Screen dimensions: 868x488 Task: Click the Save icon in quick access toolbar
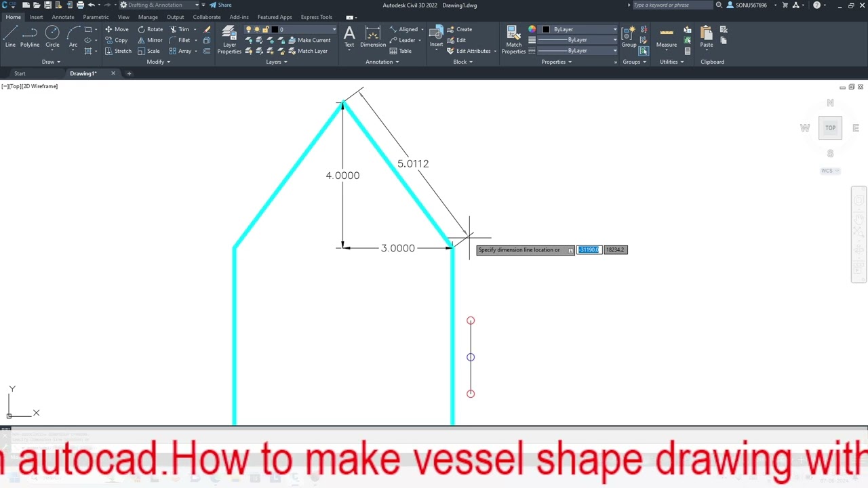coord(47,5)
